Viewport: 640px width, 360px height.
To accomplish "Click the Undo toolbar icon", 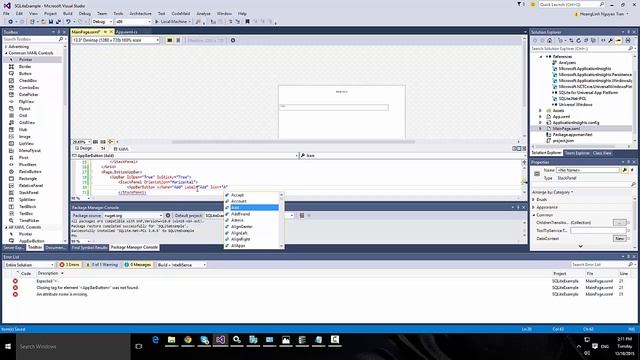I will point(68,22).
